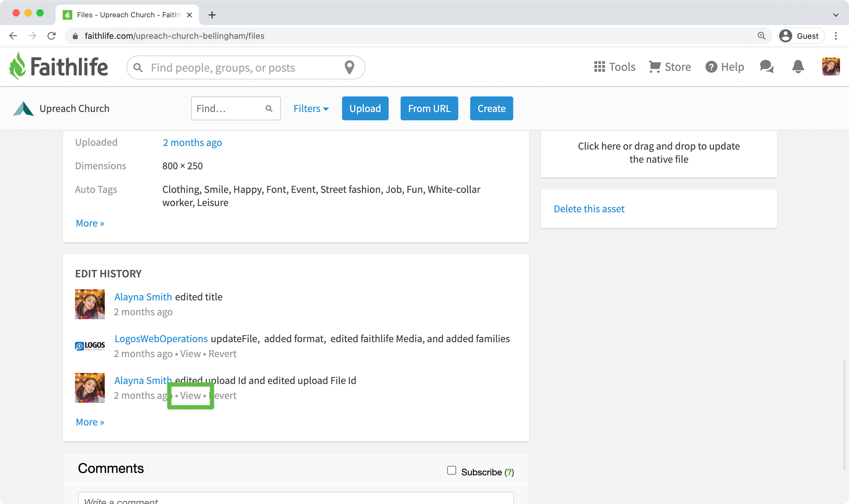
Task: Click the Create button
Action: click(491, 109)
